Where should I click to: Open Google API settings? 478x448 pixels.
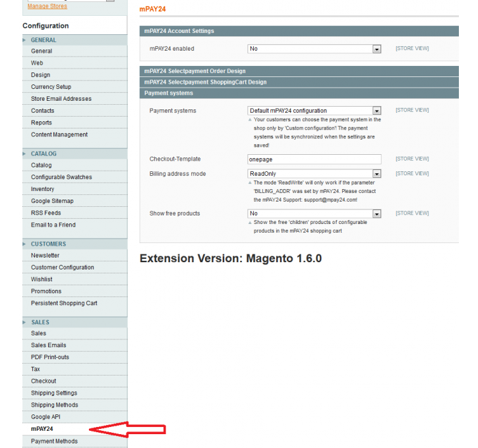coord(75,416)
